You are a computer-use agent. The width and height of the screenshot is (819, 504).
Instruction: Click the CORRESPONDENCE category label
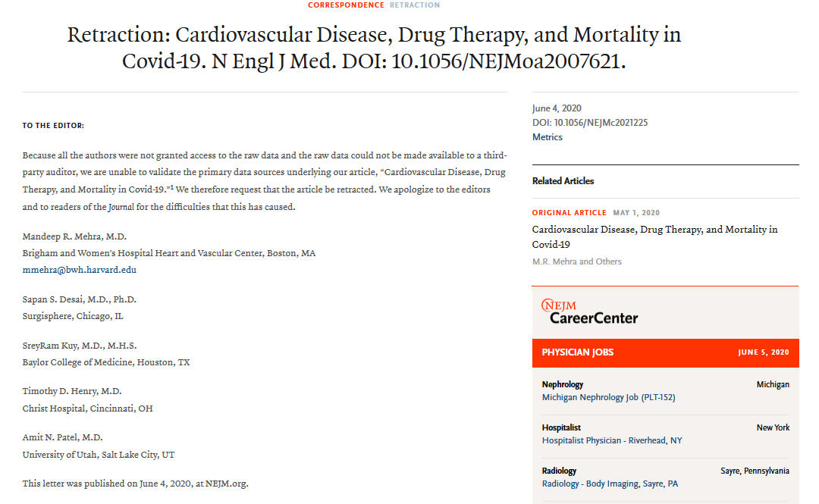pyautogui.click(x=346, y=5)
